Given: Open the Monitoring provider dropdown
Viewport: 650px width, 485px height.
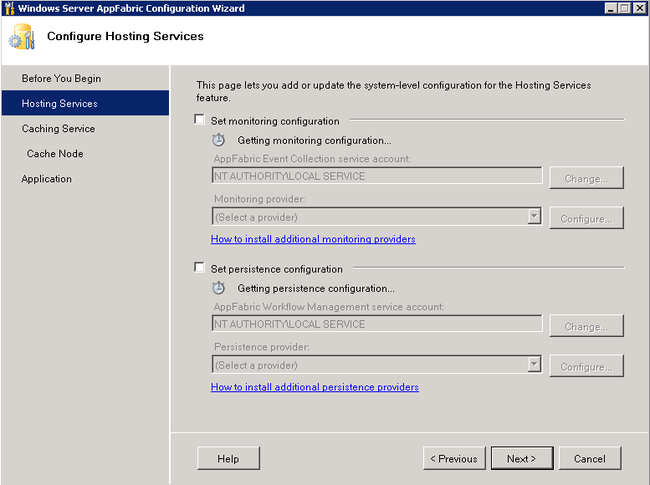Looking at the screenshot, I should point(376,217).
